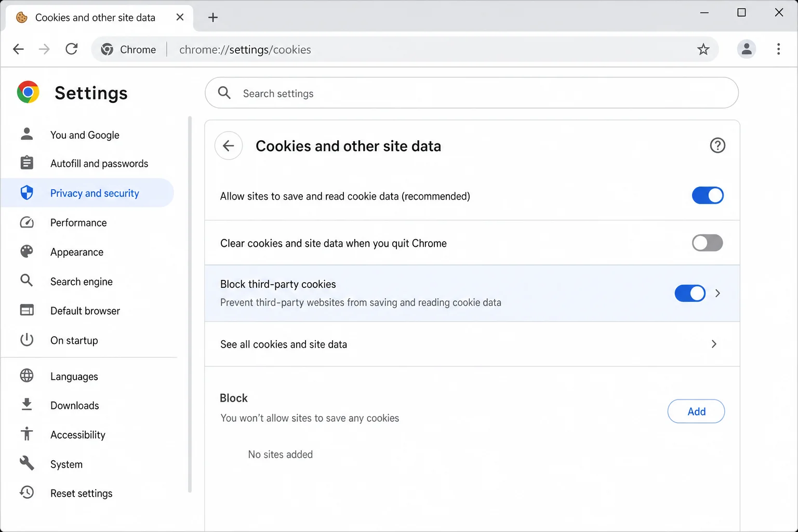Click the Chrome logo beside Settings
This screenshot has height=532, width=798.
(28, 92)
